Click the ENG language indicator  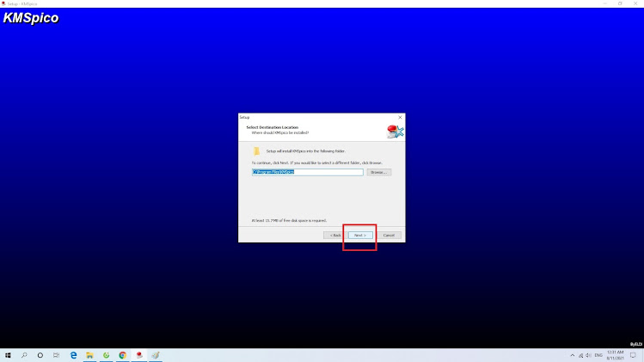click(x=598, y=355)
